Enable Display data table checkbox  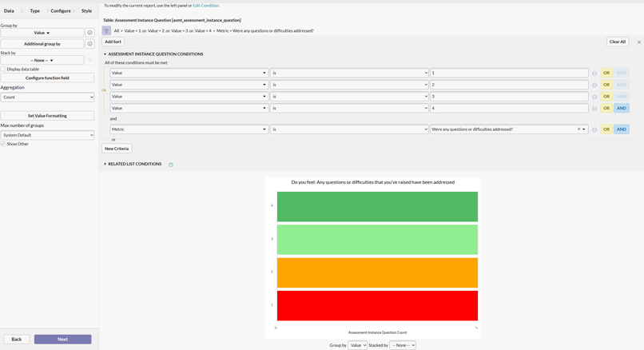pos(3,69)
